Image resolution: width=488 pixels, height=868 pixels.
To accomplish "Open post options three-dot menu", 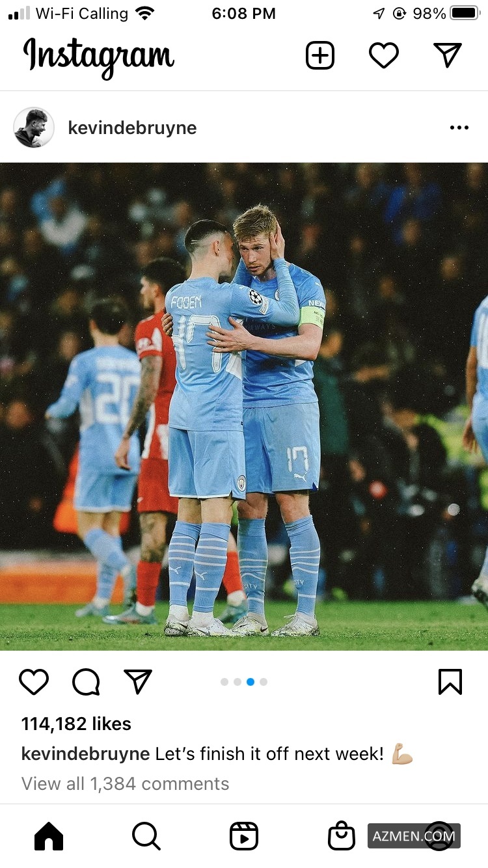I will point(459,128).
